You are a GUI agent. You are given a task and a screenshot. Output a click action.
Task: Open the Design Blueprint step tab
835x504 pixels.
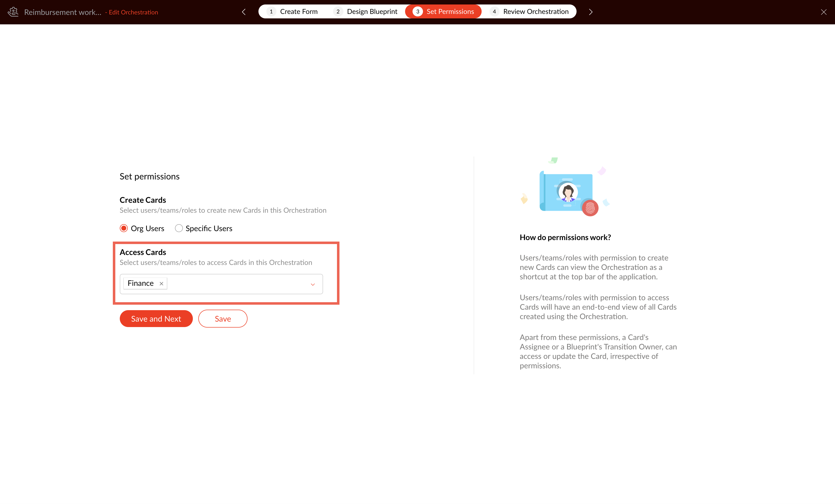372,11
